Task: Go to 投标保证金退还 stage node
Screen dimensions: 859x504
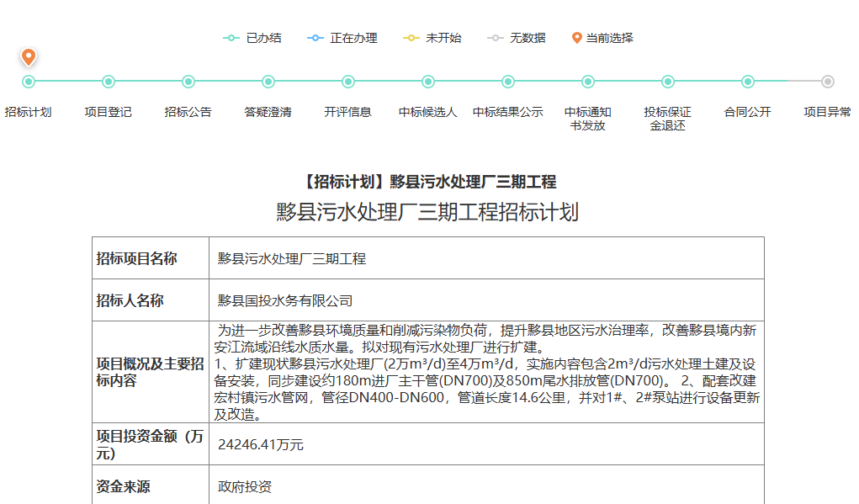Action: [668, 82]
